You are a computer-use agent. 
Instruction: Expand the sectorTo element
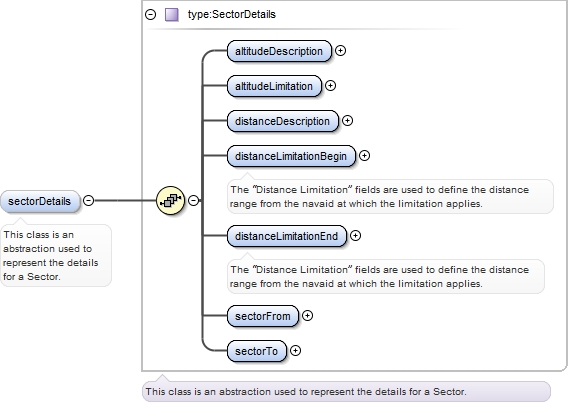[295, 351]
